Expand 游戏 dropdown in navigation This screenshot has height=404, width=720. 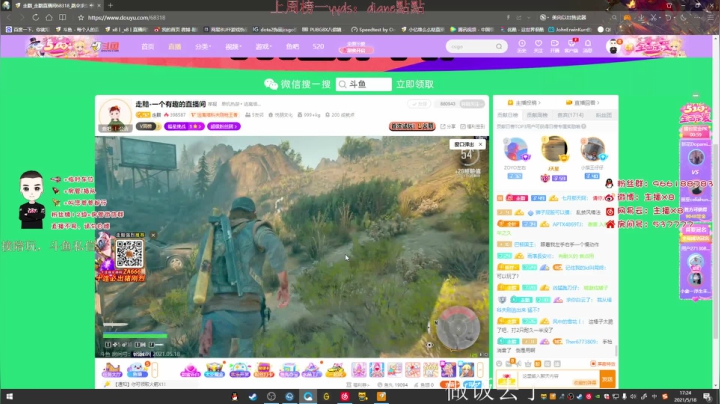(263, 46)
